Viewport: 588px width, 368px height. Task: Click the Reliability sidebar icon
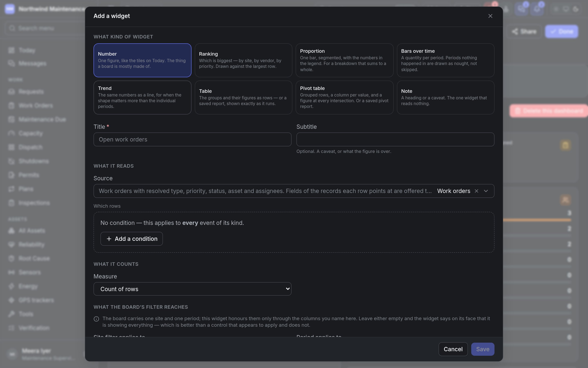[x=11, y=244]
